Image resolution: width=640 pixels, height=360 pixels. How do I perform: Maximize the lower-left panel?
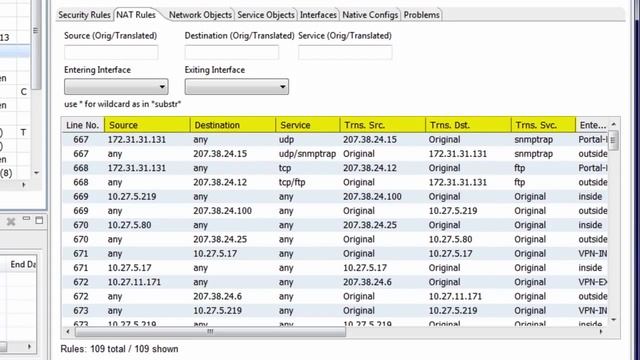point(39,221)
